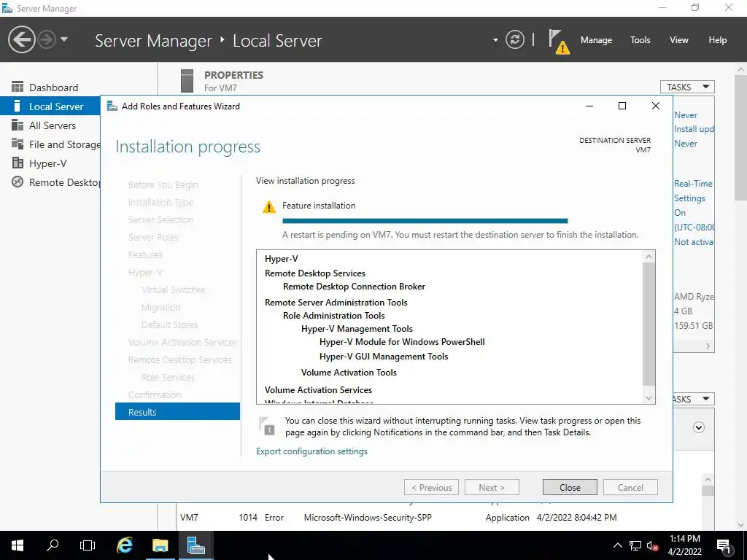Image resolution: width=747 pixels, height=560 pixels.
Task: Open Action Center notification icon
Action: (724, 546)
